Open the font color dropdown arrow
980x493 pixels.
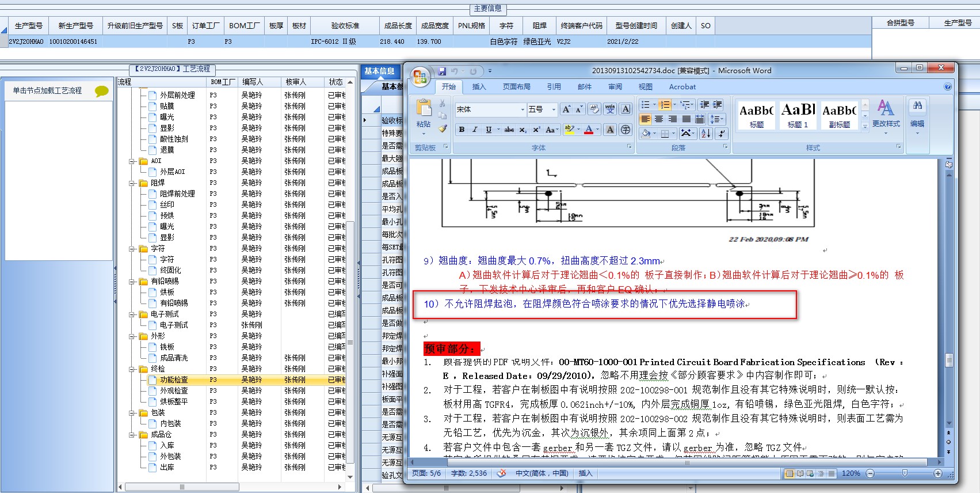pos(598,130)
